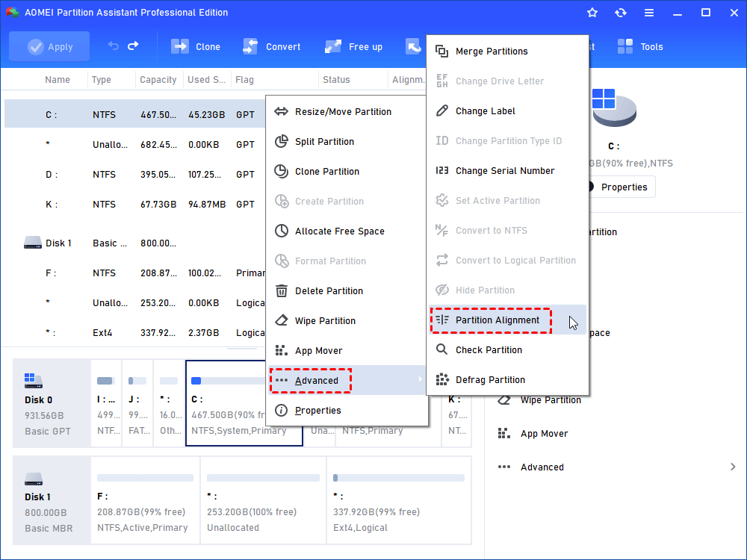This screenshot has height=560, width=747.
Task: Click the pencil icon for Change Label
Action: pyautogui.click(x=442, y=111)
